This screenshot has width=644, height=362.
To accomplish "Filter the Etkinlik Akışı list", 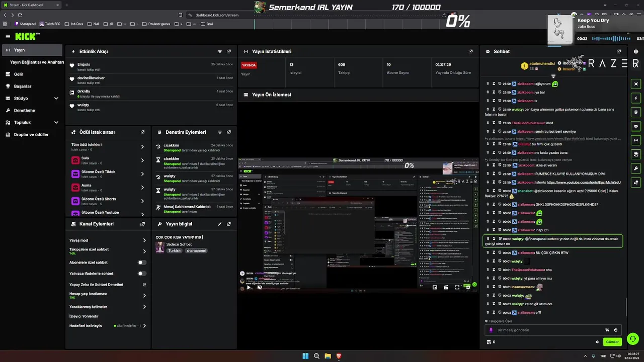I will point(220,51).
